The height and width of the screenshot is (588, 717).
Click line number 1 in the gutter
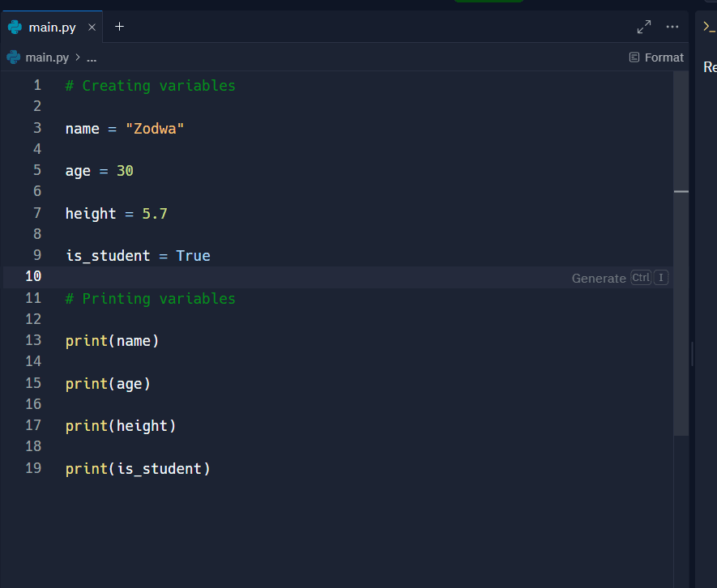(36, 85)
